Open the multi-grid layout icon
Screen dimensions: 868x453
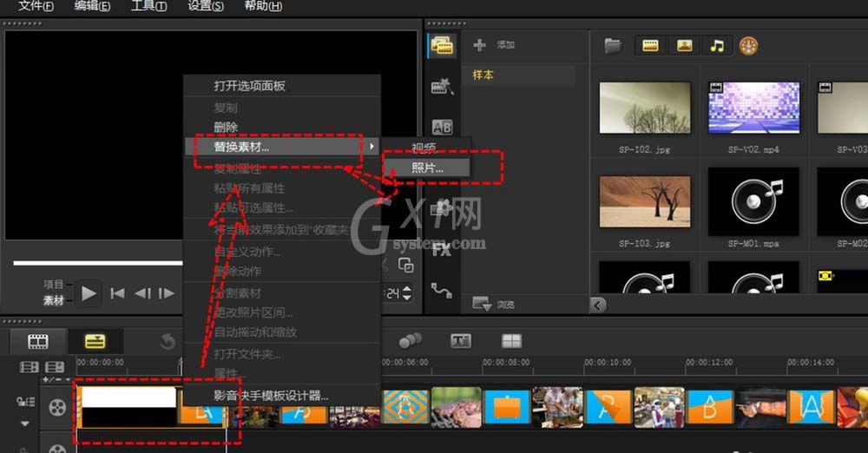tap(511, 340)
